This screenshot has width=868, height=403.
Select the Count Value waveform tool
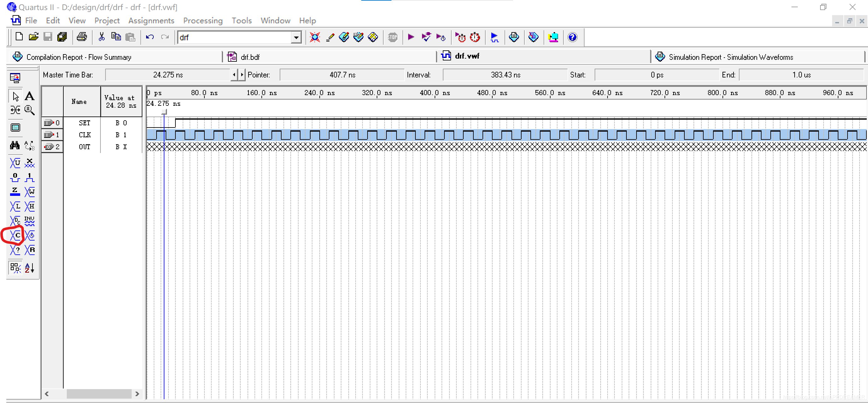click(15, 236)
